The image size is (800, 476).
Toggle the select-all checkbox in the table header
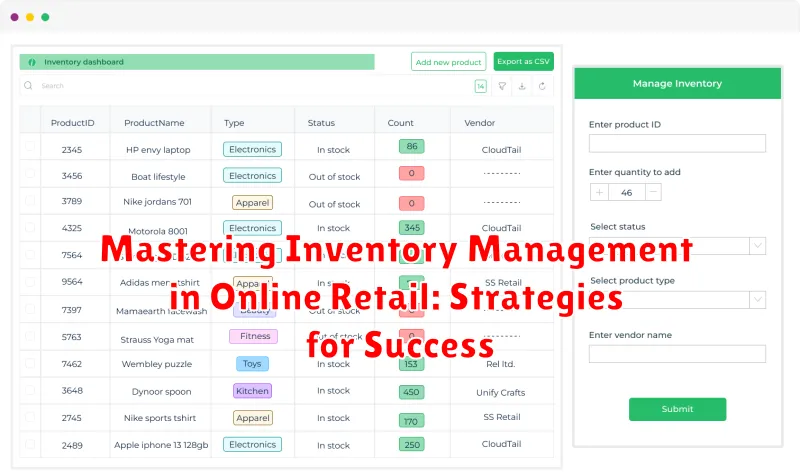click(x=30, y=123)
